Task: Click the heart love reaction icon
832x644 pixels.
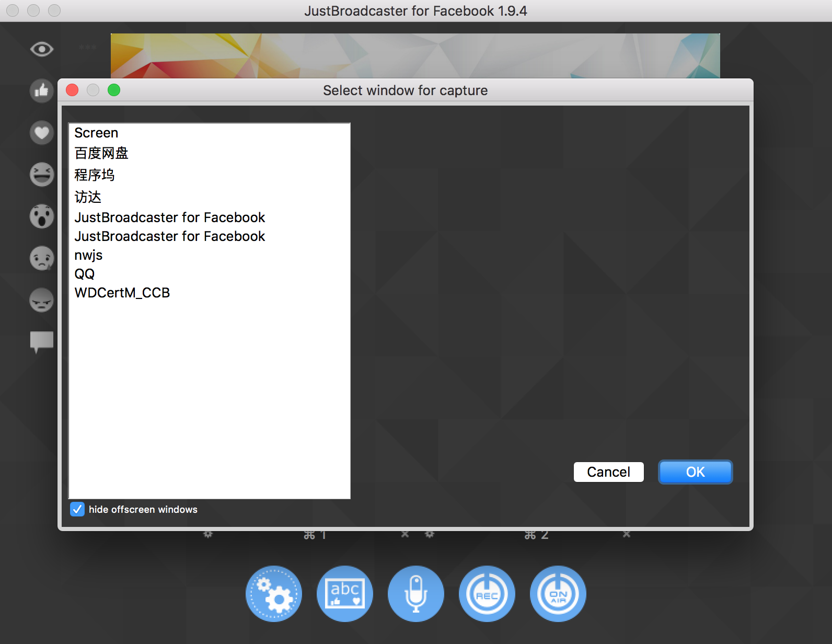Action: pos(42,133)
